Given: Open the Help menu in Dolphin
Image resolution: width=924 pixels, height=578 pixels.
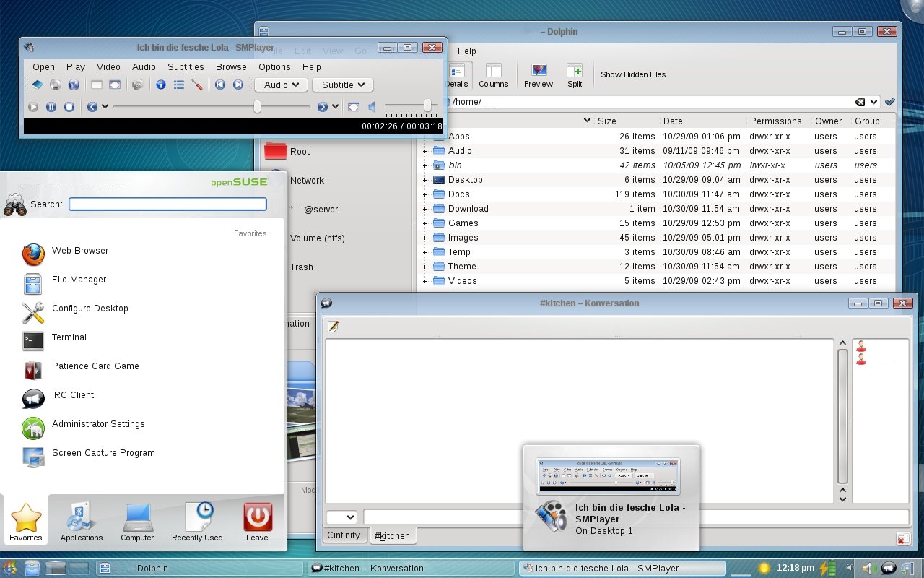Looking at the screenshot, I should (467, 51).
